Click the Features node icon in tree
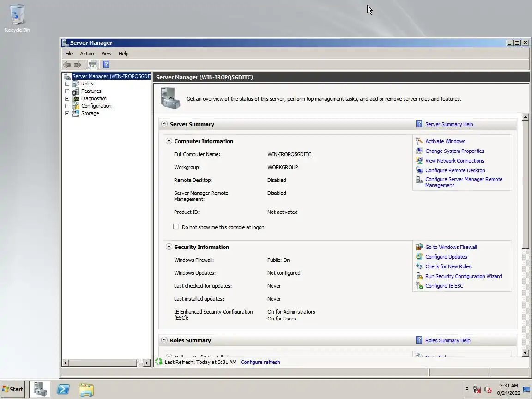532x399 pixels. [x=76, y=91]
